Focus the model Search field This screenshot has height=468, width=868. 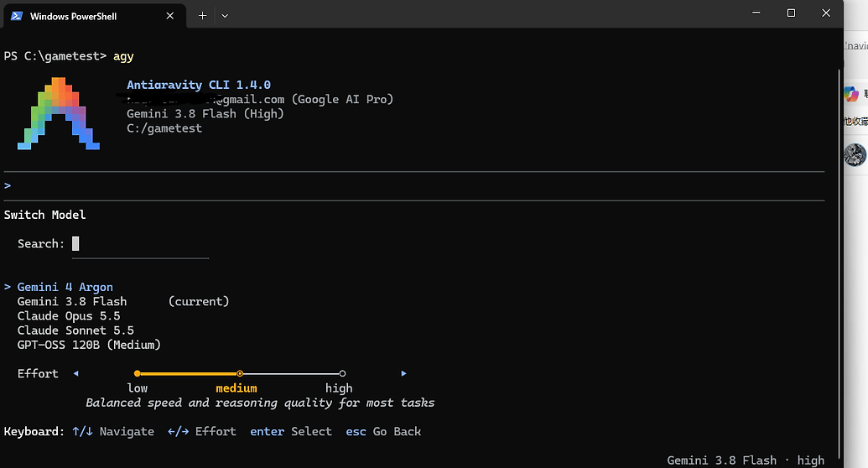click(141, 244)
